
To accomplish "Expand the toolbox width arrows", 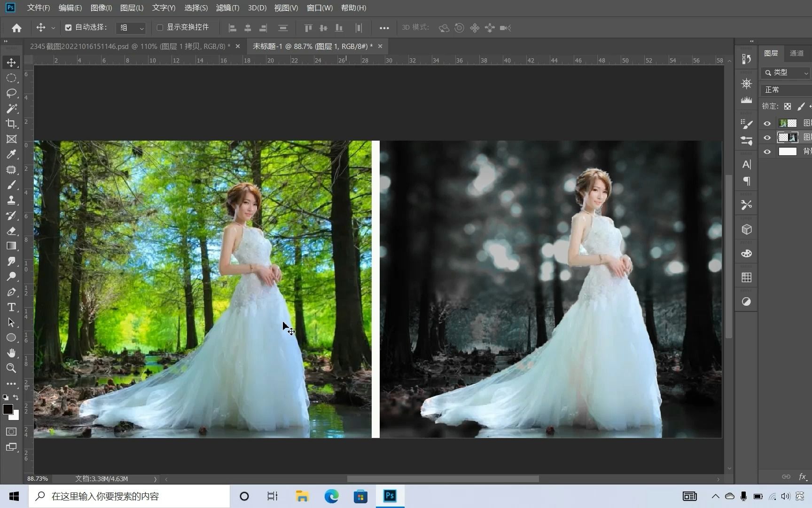I will pos(6,41).
